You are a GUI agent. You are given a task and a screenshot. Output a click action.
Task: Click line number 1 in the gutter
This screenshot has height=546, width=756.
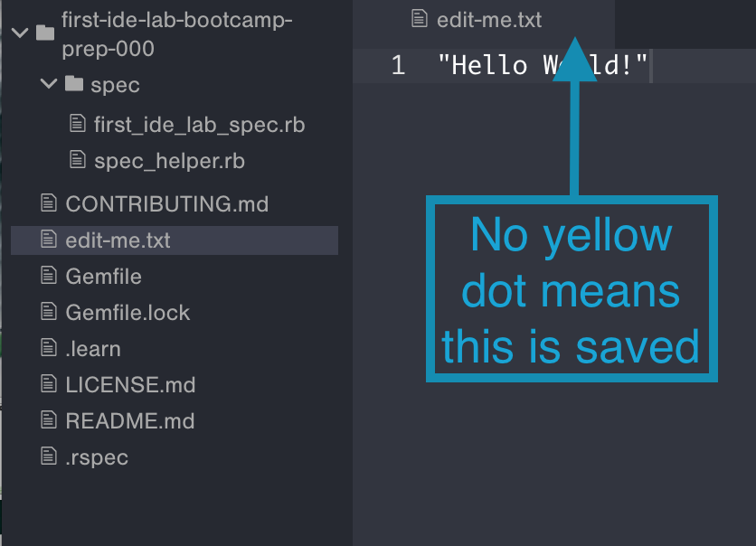(x=398, y=65)
